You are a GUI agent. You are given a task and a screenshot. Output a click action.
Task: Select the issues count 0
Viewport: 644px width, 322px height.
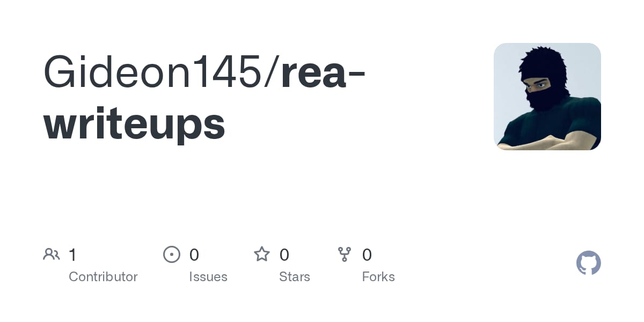194,254
